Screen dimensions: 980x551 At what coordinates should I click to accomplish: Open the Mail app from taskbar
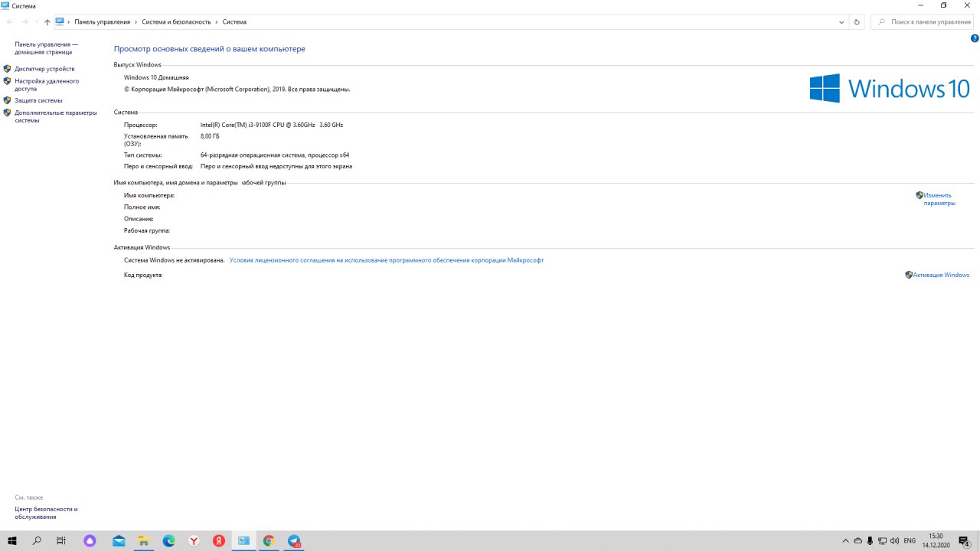tap(119, 541)
